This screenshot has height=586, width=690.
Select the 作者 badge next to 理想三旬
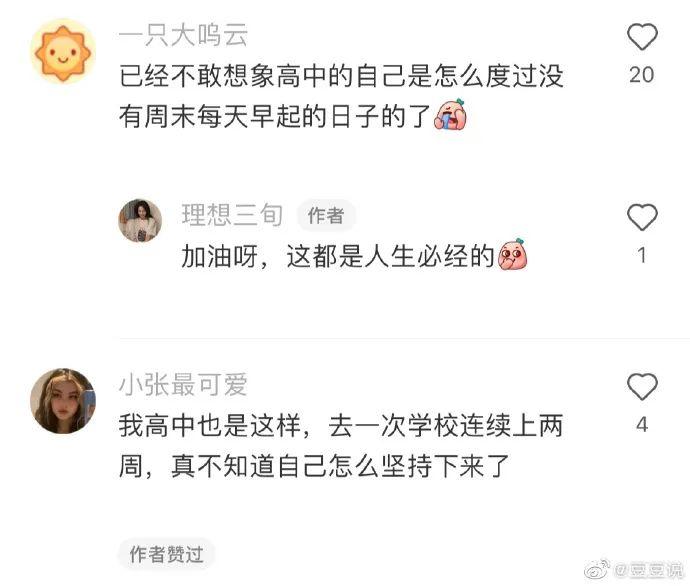[326, 216]
